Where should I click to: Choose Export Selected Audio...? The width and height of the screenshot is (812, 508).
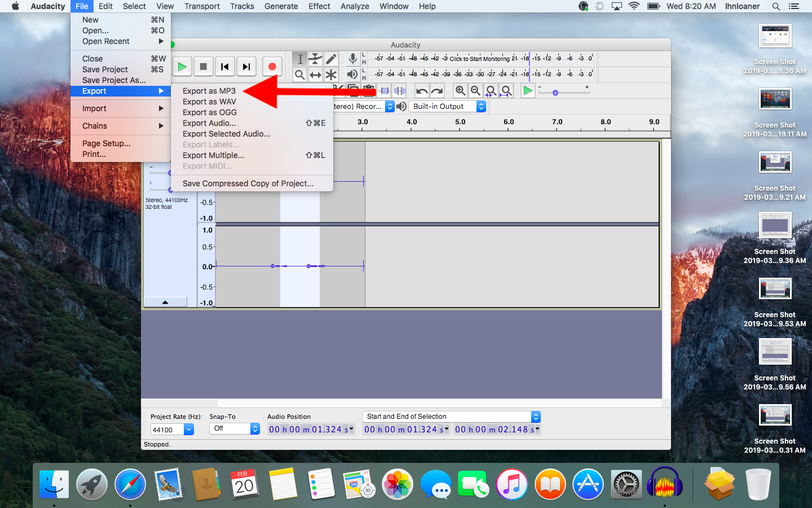click(251, 134)
